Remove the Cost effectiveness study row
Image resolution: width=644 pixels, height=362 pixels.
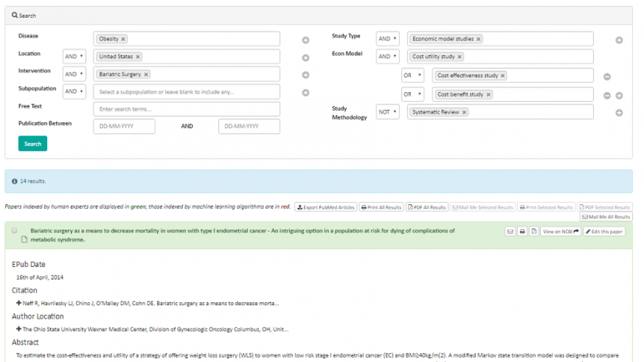point(607,77)
